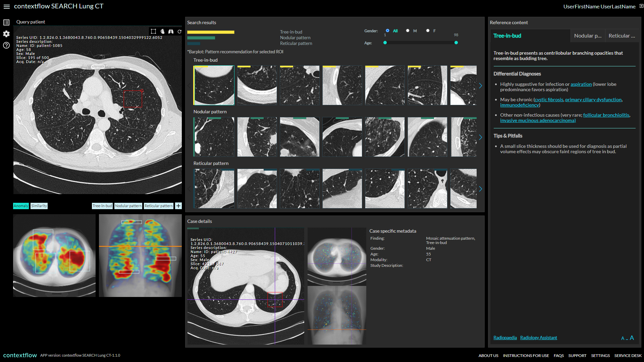Activate the heart organ icon

[x=163, y=31]
